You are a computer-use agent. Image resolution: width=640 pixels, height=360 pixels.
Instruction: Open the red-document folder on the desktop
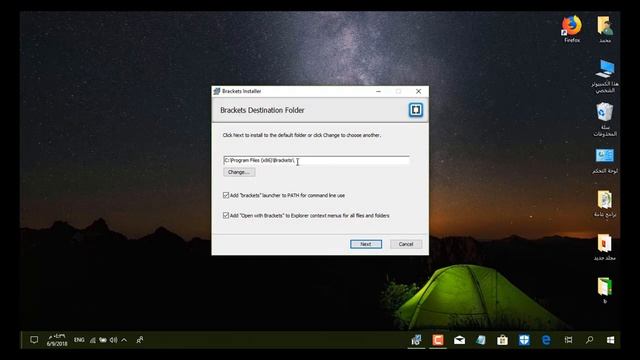point(605,247)
